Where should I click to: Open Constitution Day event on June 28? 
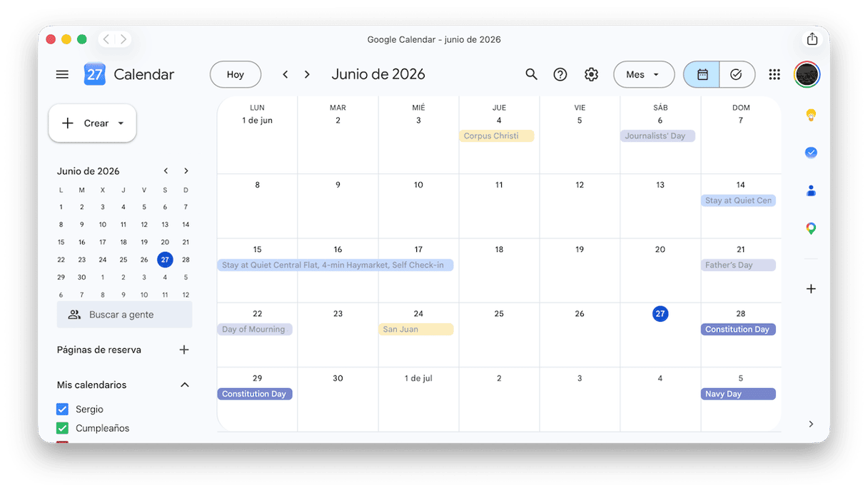click(738, 329)
